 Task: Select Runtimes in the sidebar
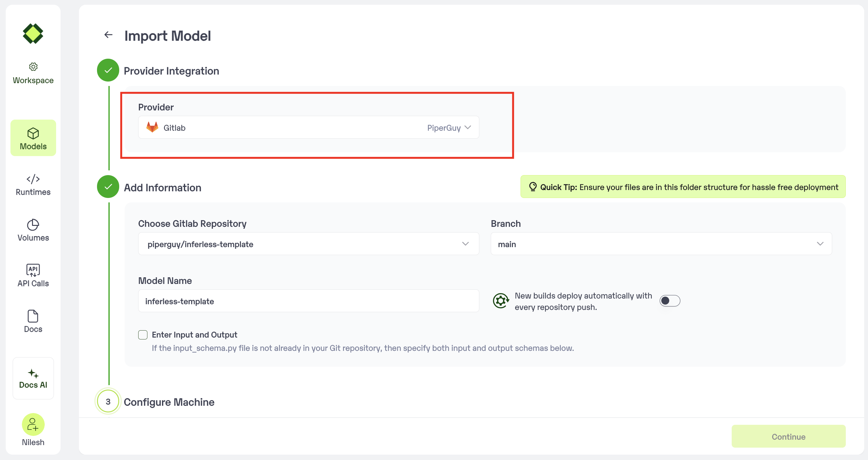point(33,185)
